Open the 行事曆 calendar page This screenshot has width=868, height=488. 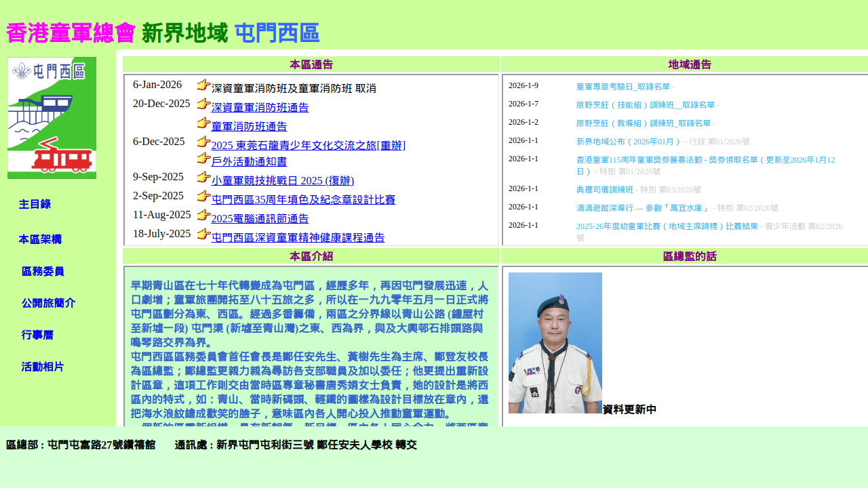pos(37,335)
